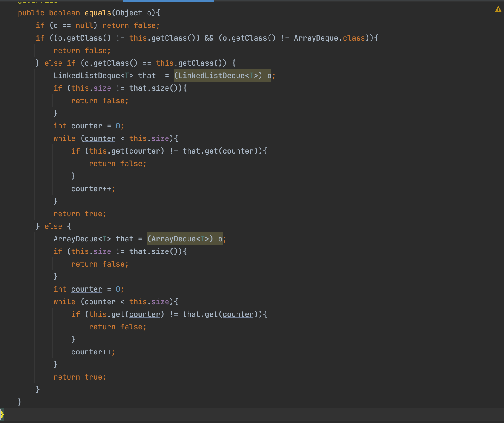Click the first 'counter++;' statement

pyautogui.click(x=93, y=189)
